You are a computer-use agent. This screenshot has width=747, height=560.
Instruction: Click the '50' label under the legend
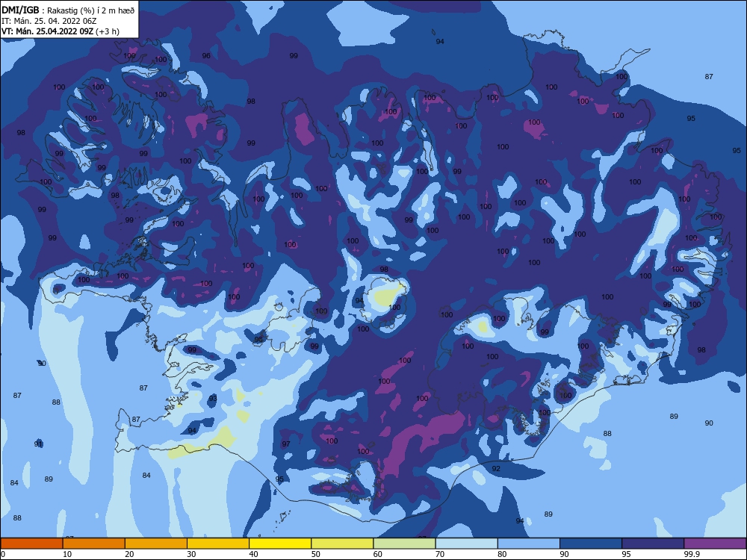316,554
